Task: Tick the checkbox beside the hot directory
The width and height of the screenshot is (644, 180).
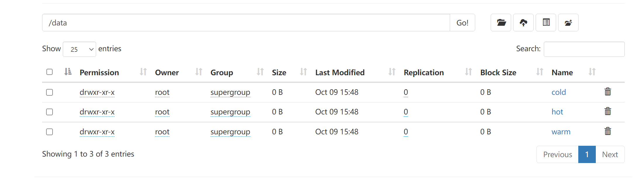Action: pyautogui.click(x=50, y=112)
